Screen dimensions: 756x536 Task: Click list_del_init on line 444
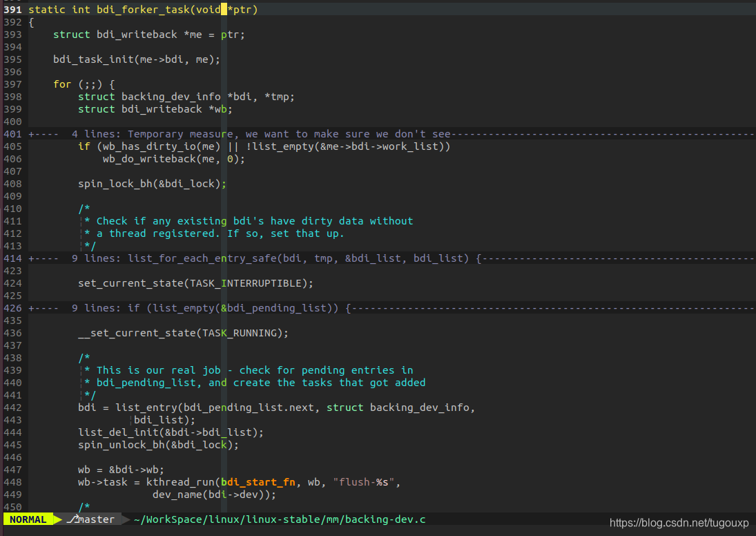pyautogui.click(x=118, y=432)
